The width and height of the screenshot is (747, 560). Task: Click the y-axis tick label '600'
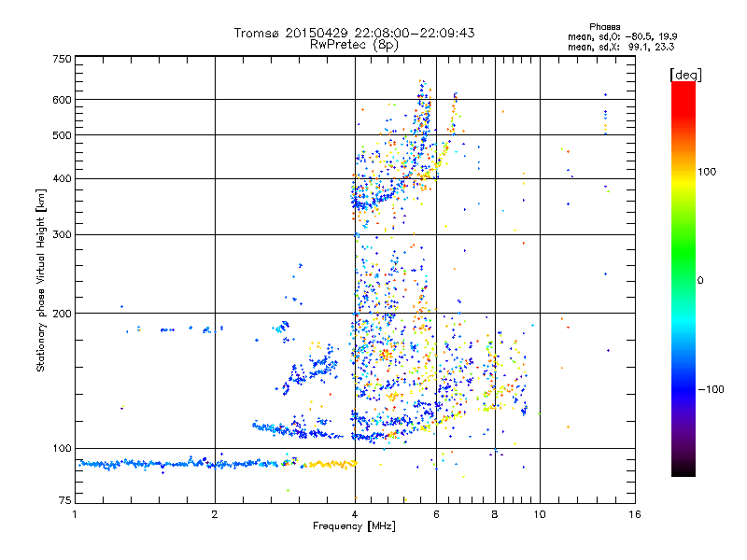tap(62, 100)
